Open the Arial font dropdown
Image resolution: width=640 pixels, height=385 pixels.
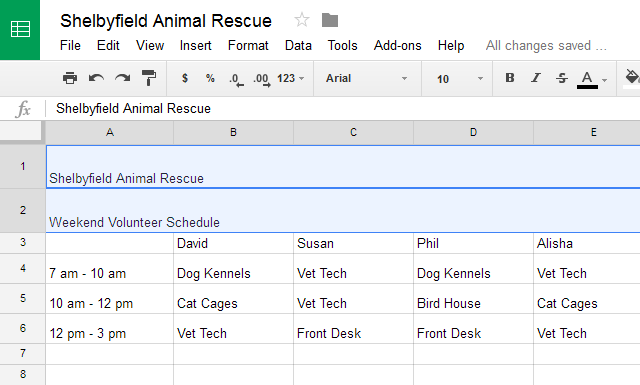pos(367,78)
